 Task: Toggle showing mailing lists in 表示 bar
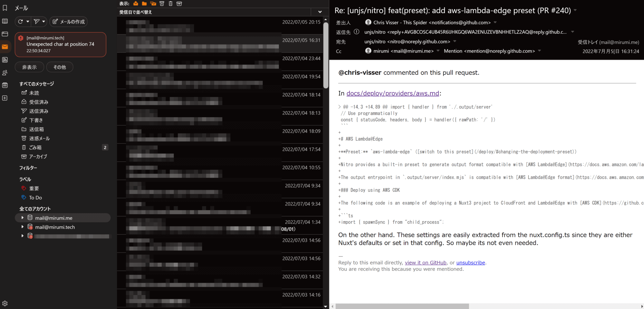click(153, 4)
